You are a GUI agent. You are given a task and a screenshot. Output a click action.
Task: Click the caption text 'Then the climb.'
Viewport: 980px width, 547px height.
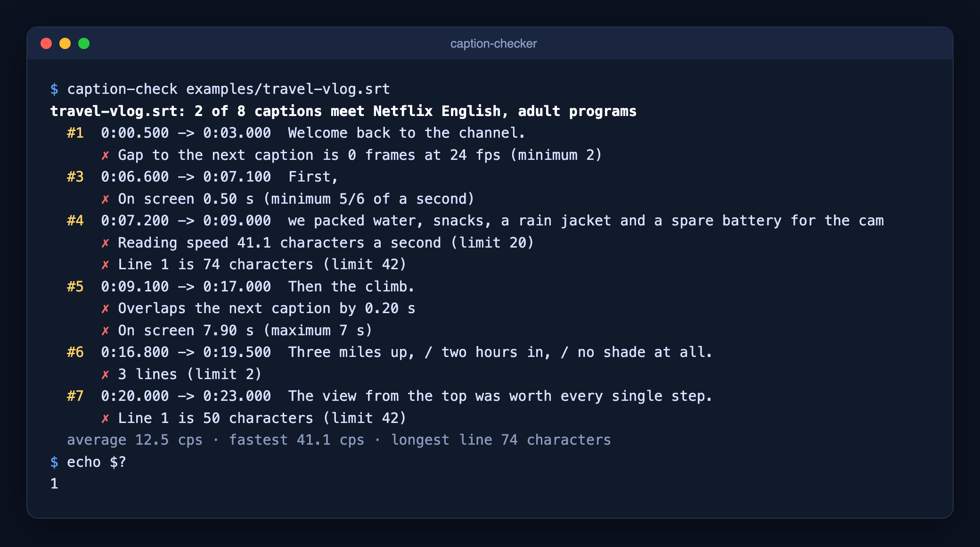[351, 287]
